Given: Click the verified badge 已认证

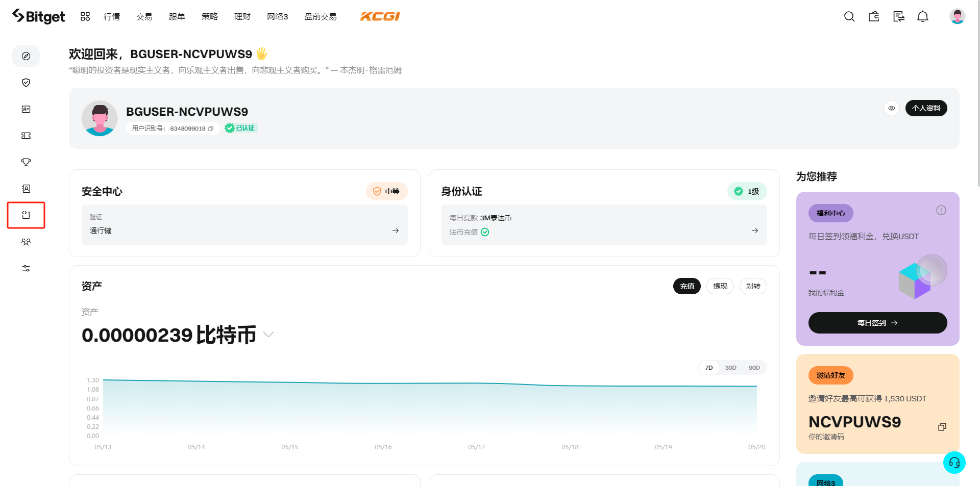Looking at the screenshot, I should tap(241, 128).
